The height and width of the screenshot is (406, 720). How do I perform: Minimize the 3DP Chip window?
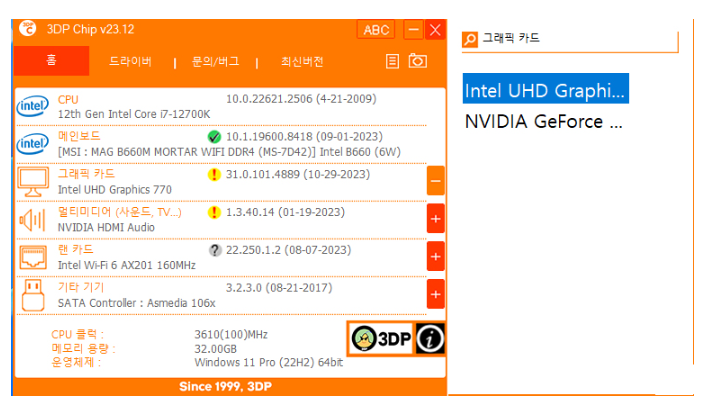pyautogui.click(x=413, y=30)
